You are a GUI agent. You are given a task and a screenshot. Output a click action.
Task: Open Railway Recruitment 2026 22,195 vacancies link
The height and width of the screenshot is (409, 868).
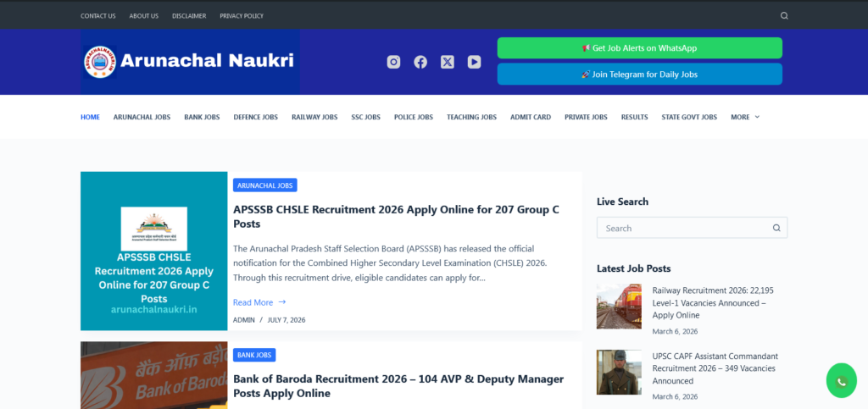click(x=713, y=303)
